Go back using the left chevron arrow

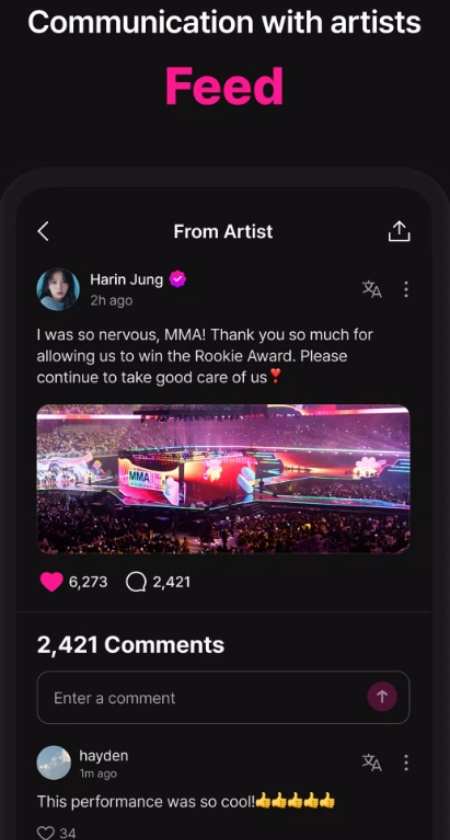coord(43,231)
